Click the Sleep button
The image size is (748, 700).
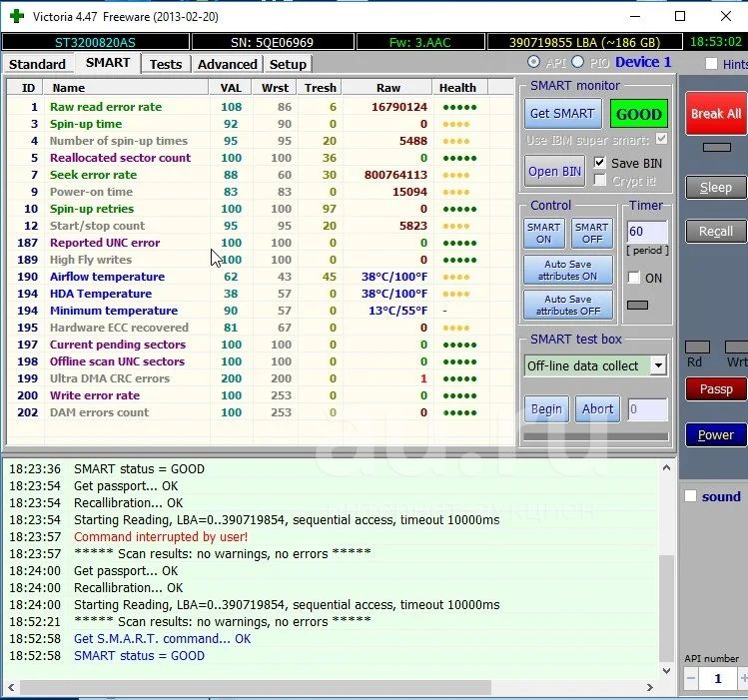[x=716, y=188]
